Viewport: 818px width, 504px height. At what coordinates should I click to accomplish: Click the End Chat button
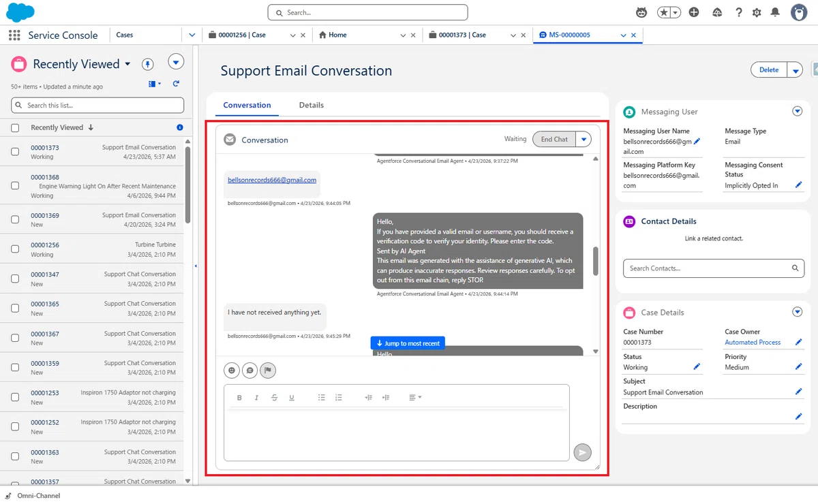click(x=554, y=139)
